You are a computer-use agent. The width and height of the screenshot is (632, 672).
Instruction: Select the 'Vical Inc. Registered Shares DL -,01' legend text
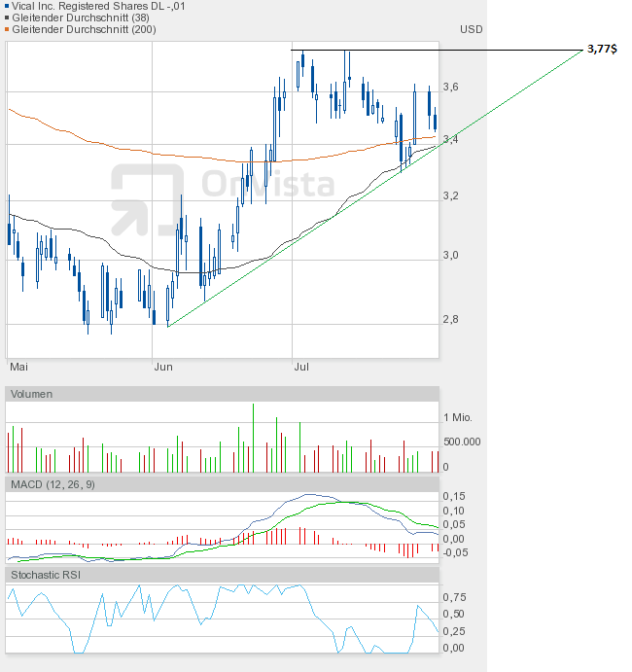tap(98, 6)
